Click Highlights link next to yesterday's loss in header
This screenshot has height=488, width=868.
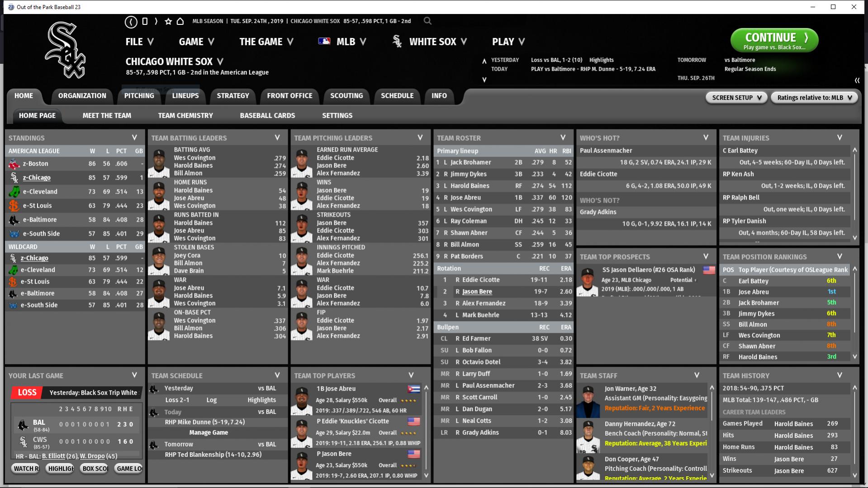click(x=602, y=60)
